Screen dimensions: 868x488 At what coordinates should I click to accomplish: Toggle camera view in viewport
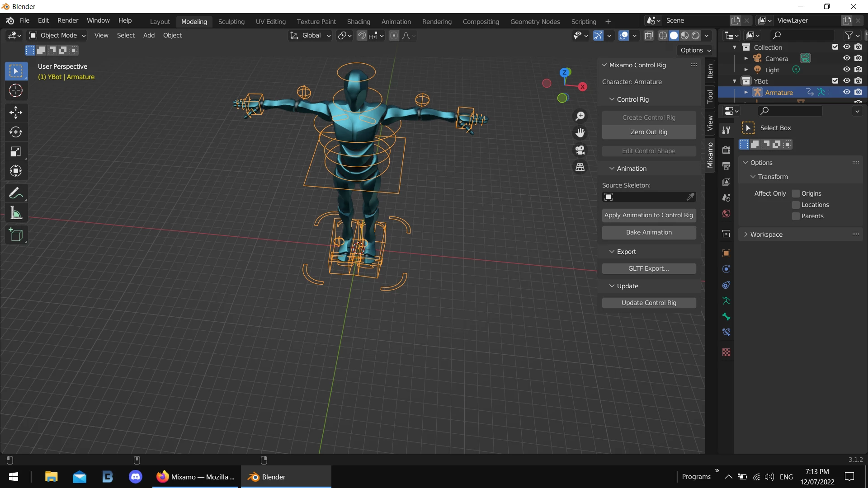580,150
